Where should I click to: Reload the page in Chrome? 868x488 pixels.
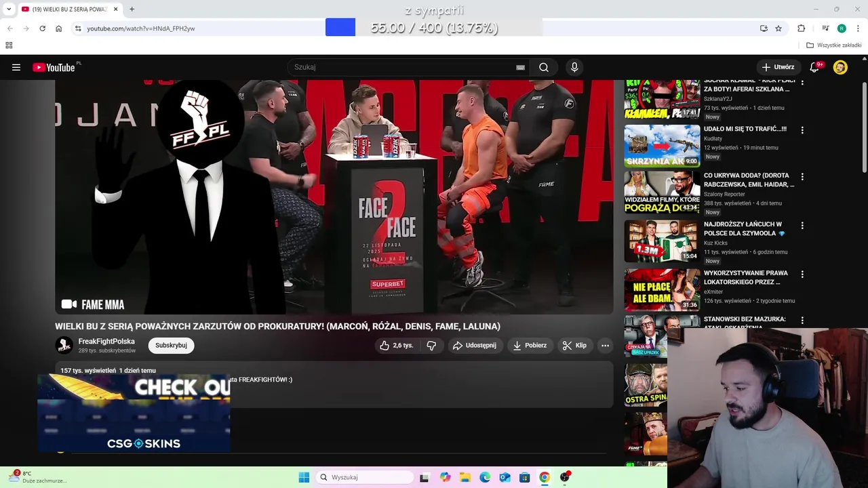(x=42, y=28)
